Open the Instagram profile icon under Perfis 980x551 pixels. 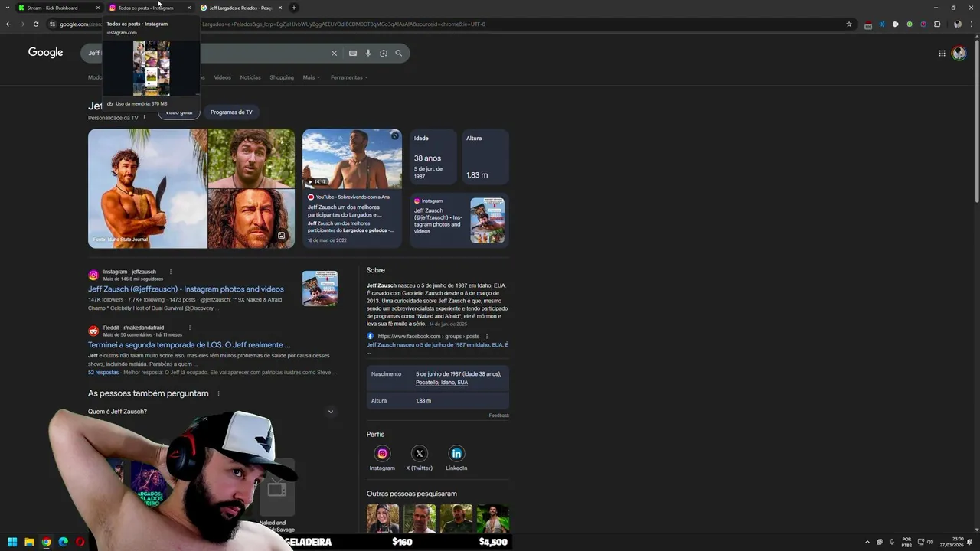[382, 454]
